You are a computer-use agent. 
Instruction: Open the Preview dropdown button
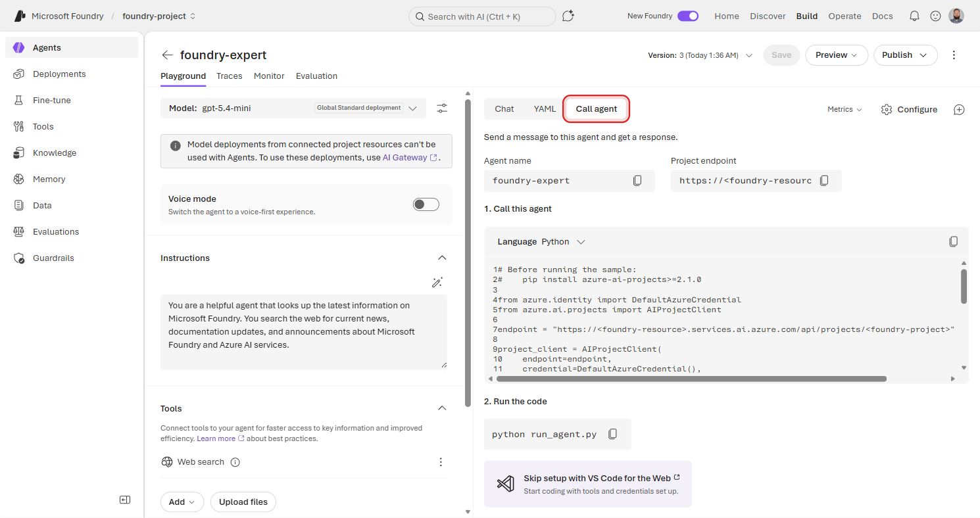coord(837,55)
